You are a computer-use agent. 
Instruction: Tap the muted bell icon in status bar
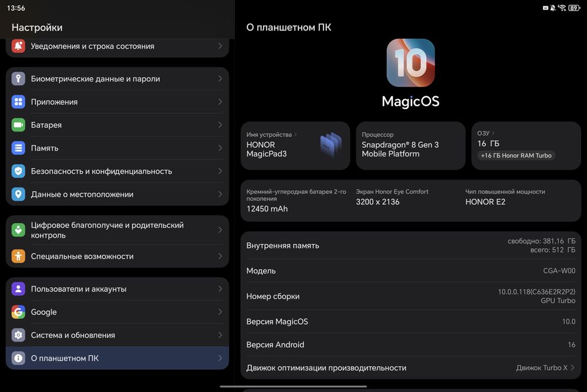pyautogui.click(x=552, y=8)
